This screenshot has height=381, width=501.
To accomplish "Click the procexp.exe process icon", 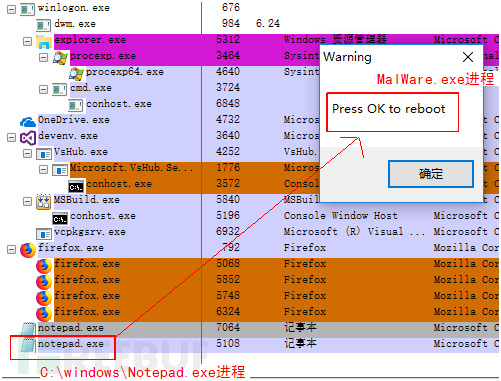I will point(60,57).
